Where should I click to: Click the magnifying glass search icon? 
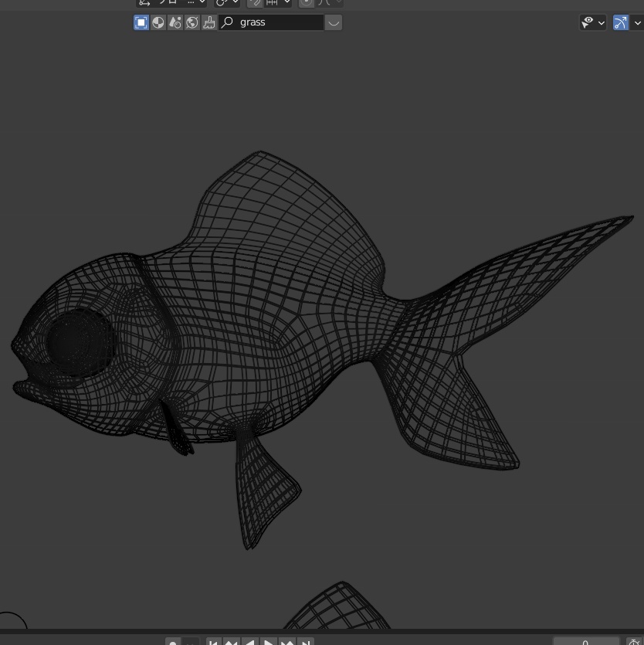(x=226, y=22)
